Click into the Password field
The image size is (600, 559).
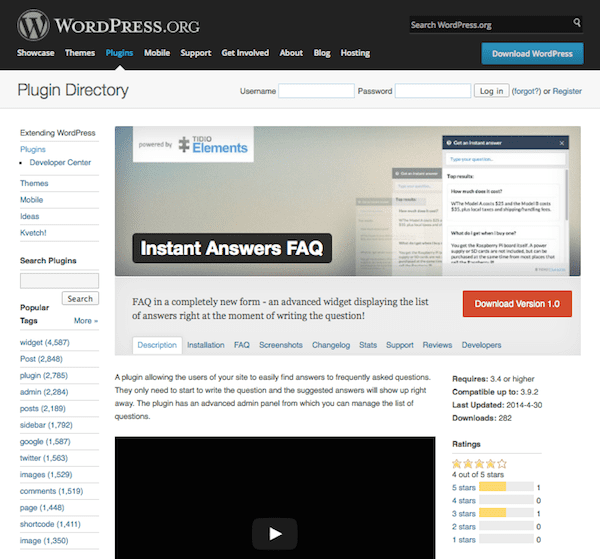pyautogui.click(x=433, y=91)
